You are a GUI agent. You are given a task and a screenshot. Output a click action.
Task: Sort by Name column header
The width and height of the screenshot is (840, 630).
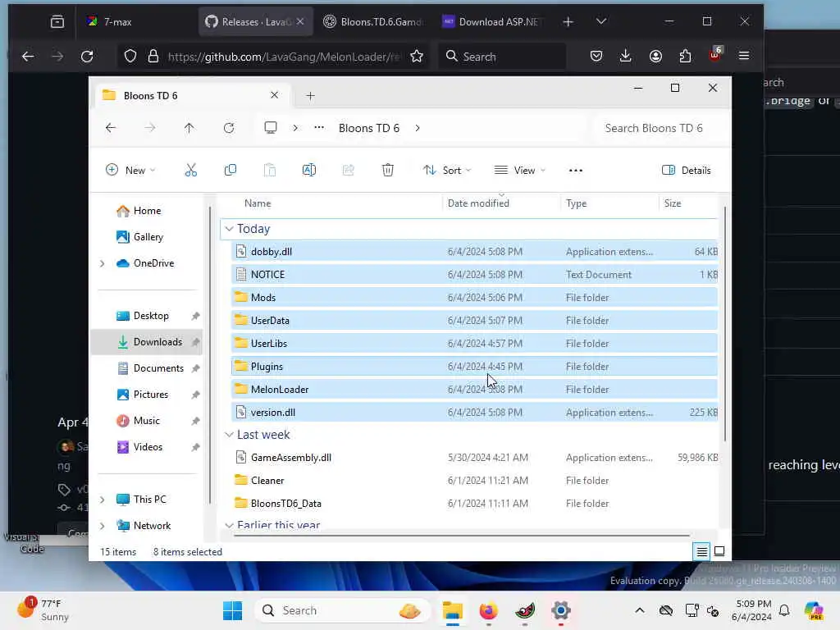pyautogui.click(x=258, y=203)
